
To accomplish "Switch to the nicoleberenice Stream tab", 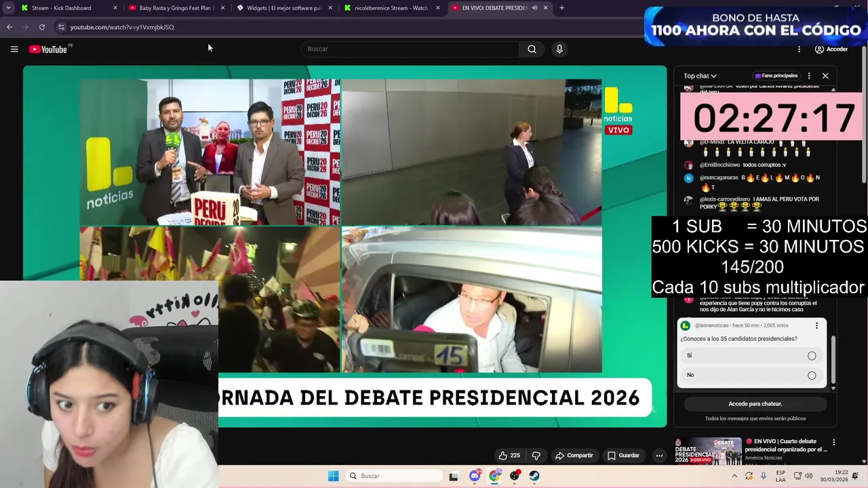I will pos(391,8).
